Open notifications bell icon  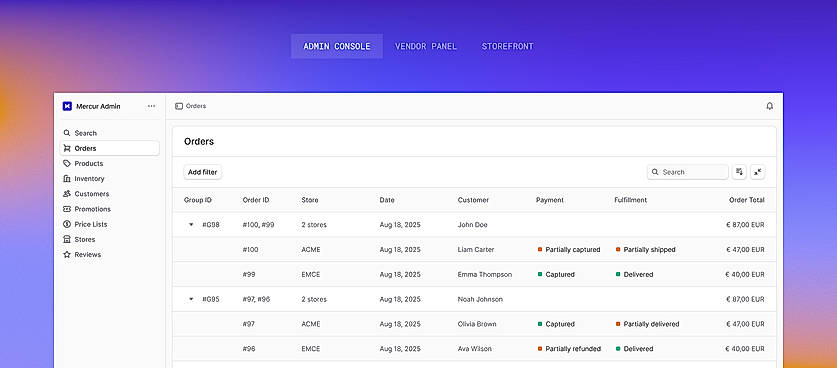pos(769,106)
